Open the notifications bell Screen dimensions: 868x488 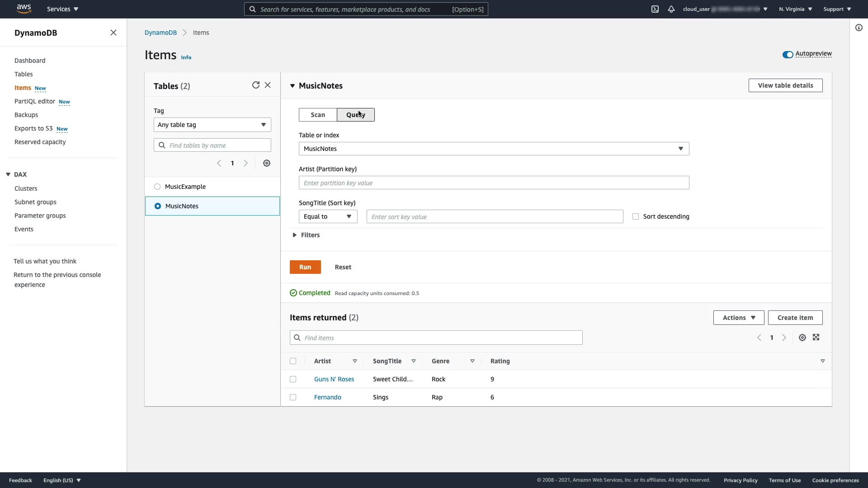671,9
